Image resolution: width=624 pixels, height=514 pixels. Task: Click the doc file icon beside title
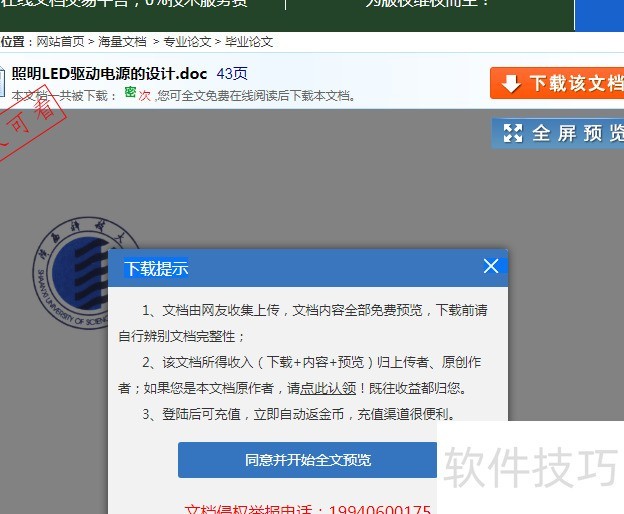tap(2, 82)
